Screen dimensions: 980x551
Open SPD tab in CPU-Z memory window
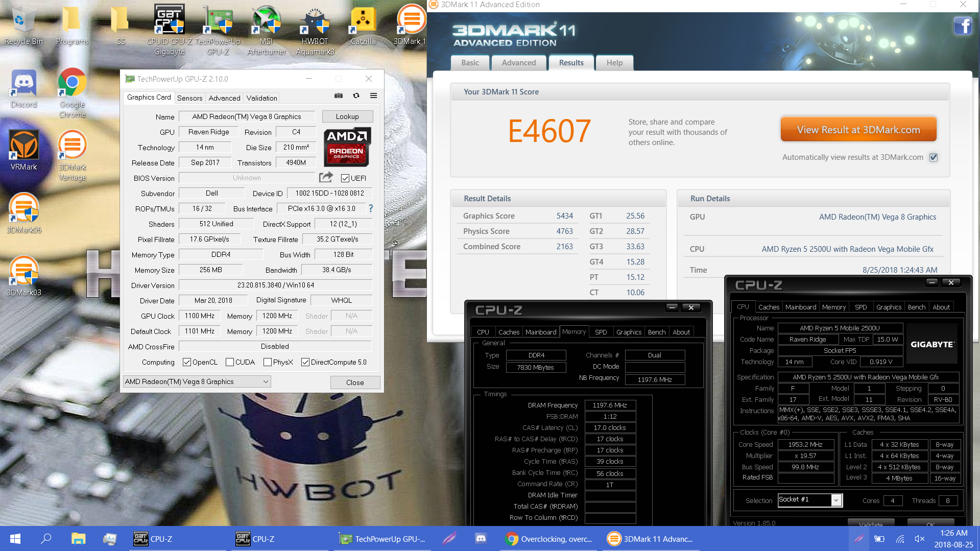[x=601, y=332]
